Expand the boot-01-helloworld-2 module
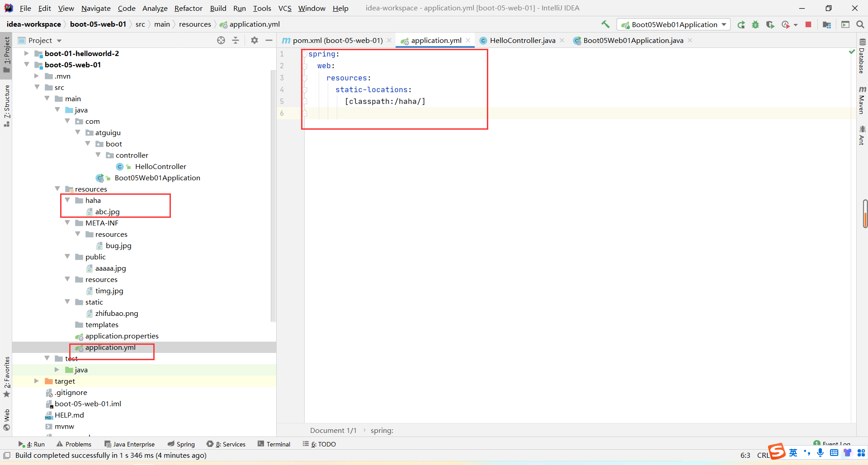 [x=27, y=53]
